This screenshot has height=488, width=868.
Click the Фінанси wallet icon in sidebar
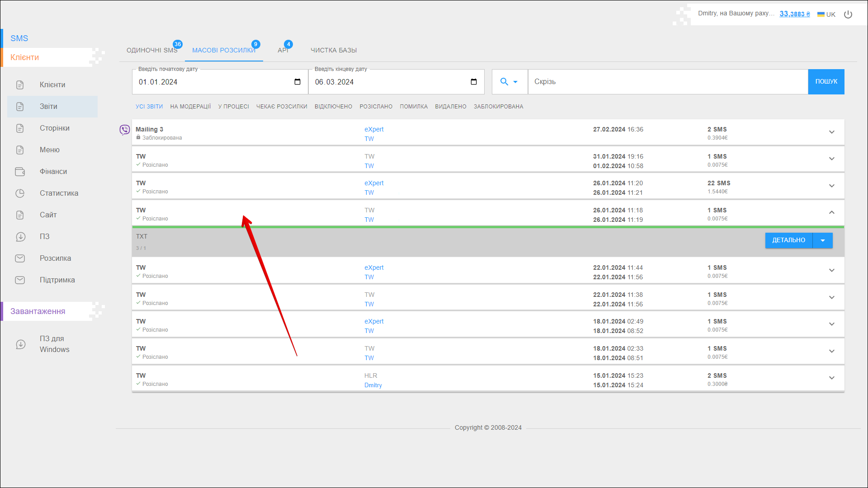[x=20, y=172]
